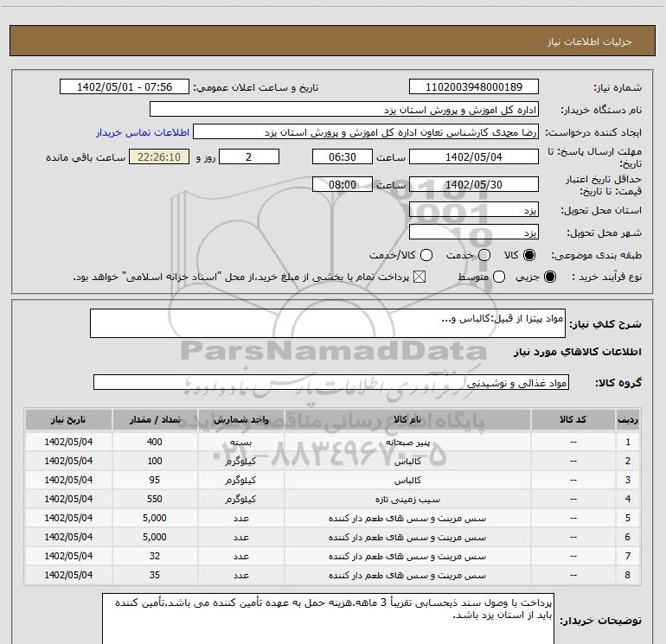This screenshot has height=644, width=666.
Task: Open the اطلاعات تماس خریدار link
Action: [143, 132]
